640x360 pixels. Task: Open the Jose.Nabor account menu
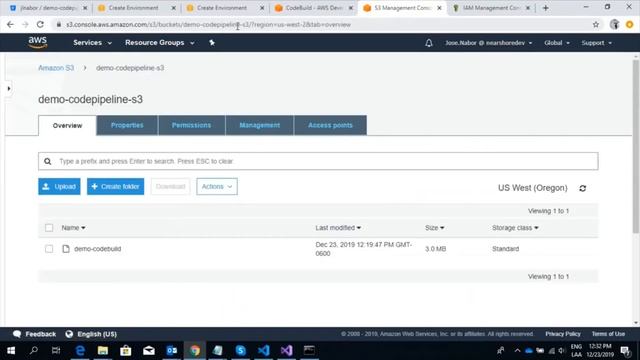coord(489,43)
